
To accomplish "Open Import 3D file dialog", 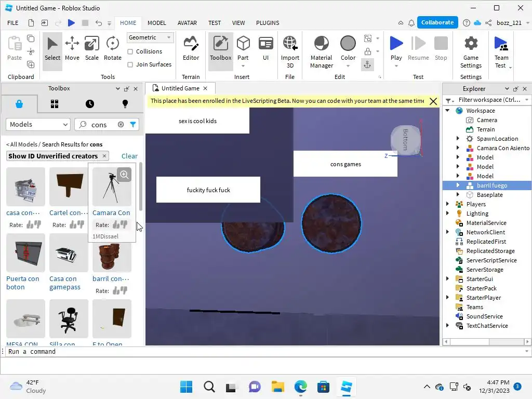I will point(290,52).
